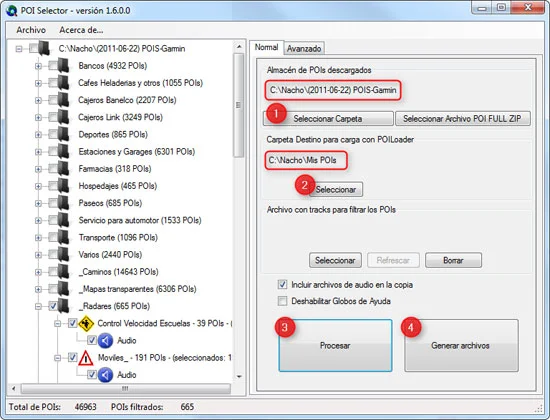Click the red warning triangle icon for Moviles_

86,358
